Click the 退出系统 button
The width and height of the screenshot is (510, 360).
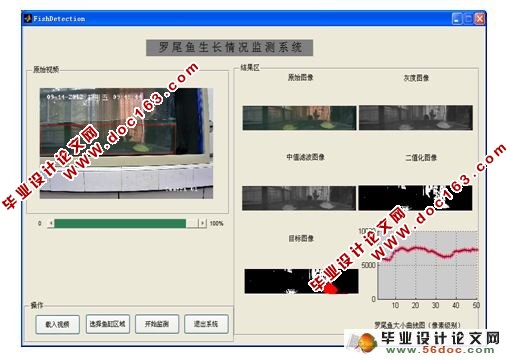[206, 324]
